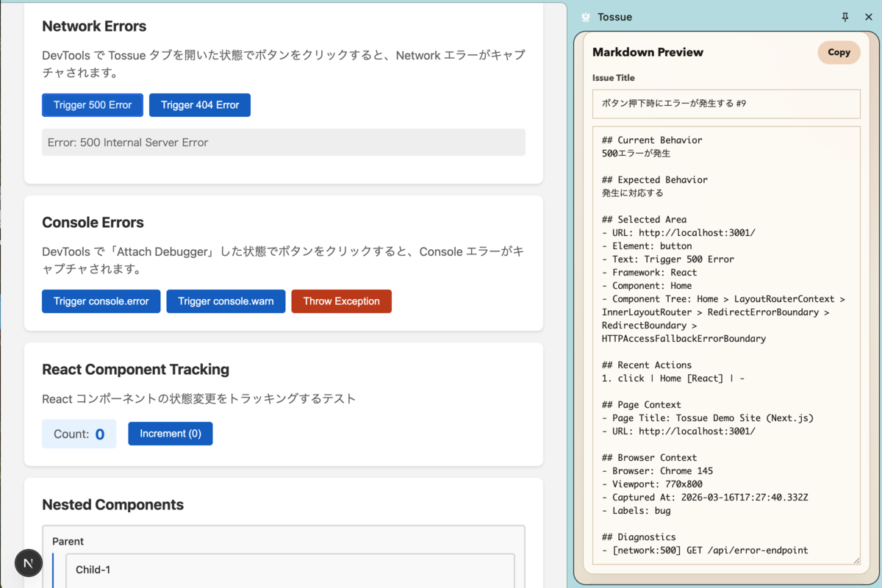Screen dimensions: 882x588
Task: Open the Next.js dev tools badge
Action: (x=29, y=563)
